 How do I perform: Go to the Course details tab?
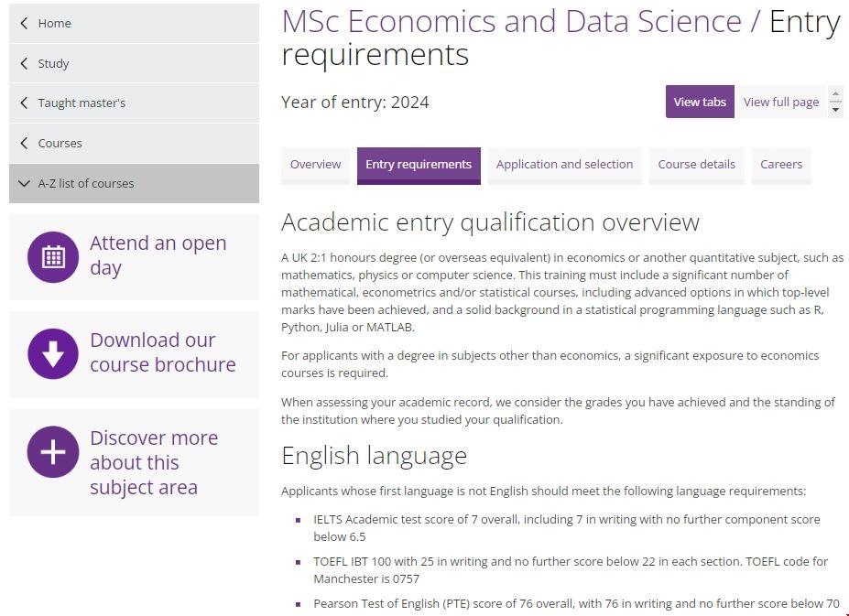coord(696,165)
